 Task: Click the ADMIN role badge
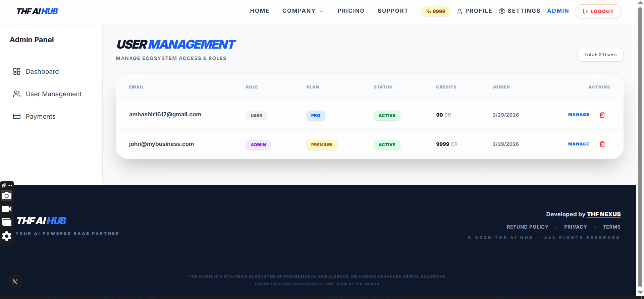[x=258, y=144]
